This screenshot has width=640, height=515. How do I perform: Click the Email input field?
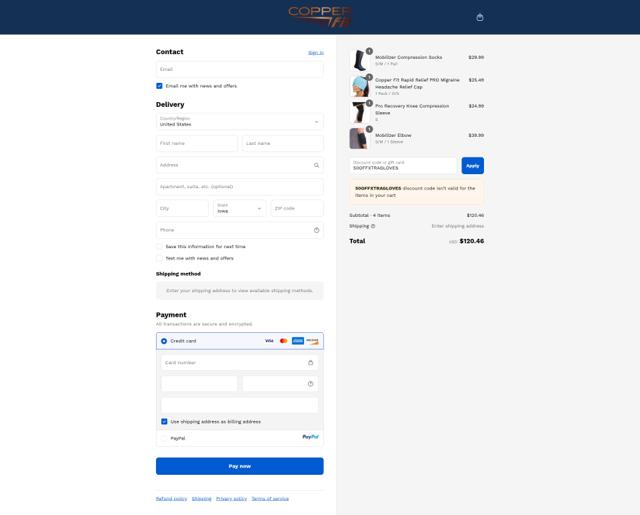tap(240, 69)
